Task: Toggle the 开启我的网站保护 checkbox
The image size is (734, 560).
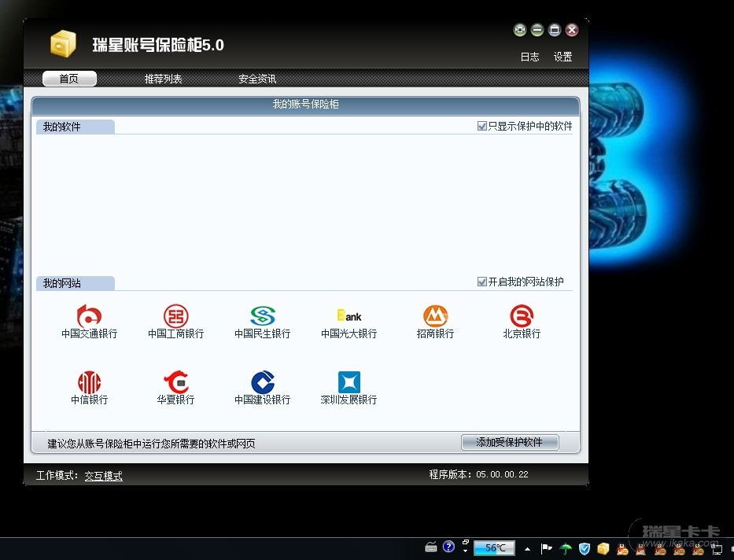Action: click(x=482, y=282)
